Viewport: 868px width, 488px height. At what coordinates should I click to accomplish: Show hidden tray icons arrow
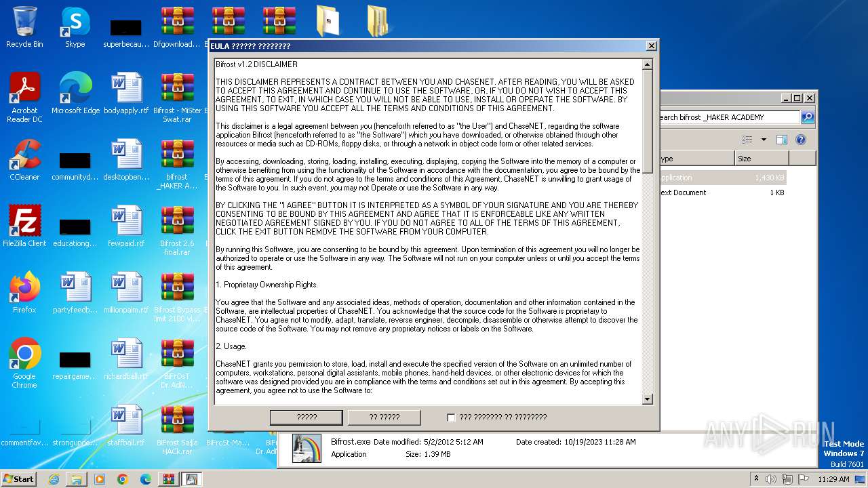[x=757, y=479]
